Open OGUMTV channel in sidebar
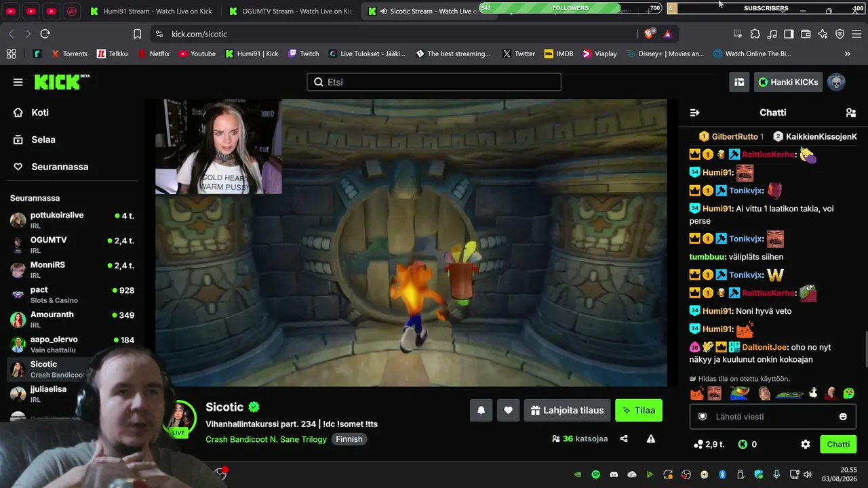 [73, 245]
